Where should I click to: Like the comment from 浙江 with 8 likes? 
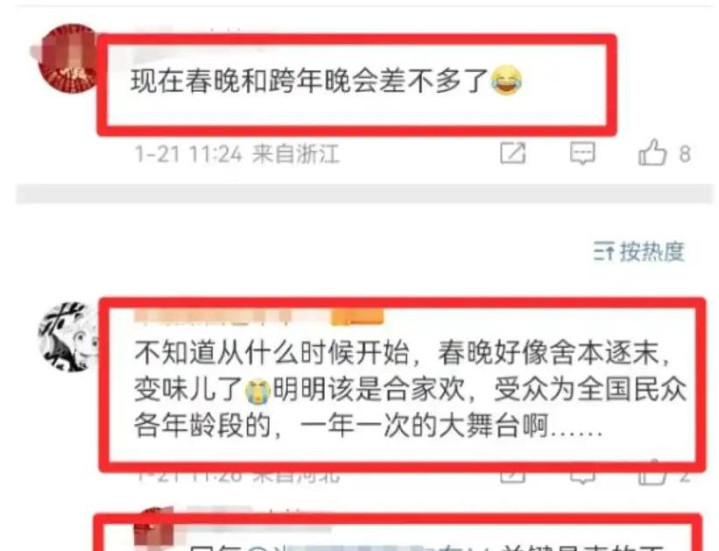click(652, 153)
